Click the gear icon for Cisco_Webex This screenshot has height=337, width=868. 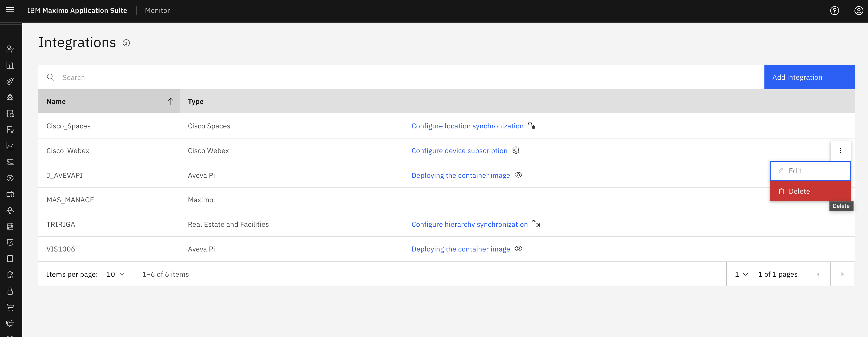516,150
